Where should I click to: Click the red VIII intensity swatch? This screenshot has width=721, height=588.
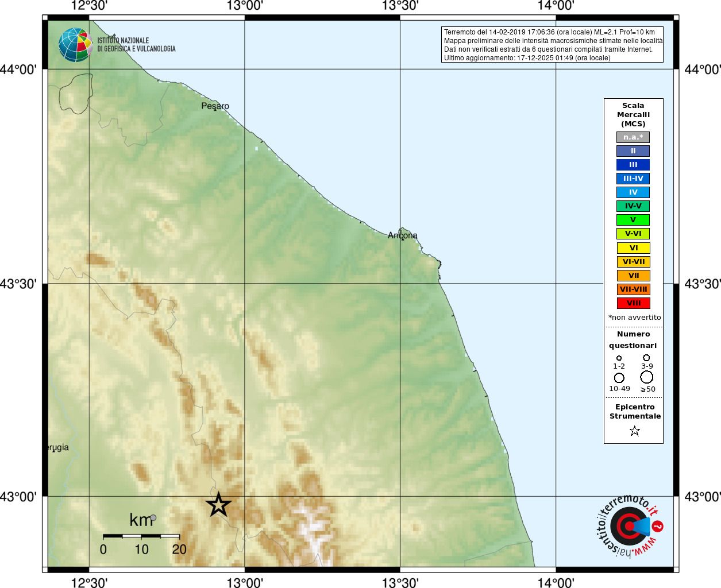coord(634,303)
